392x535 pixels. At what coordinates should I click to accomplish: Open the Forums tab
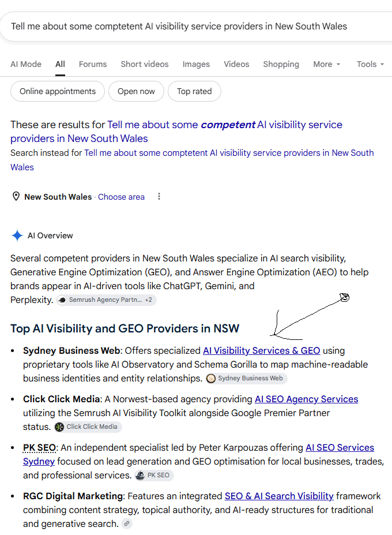[x=93, y=64]
